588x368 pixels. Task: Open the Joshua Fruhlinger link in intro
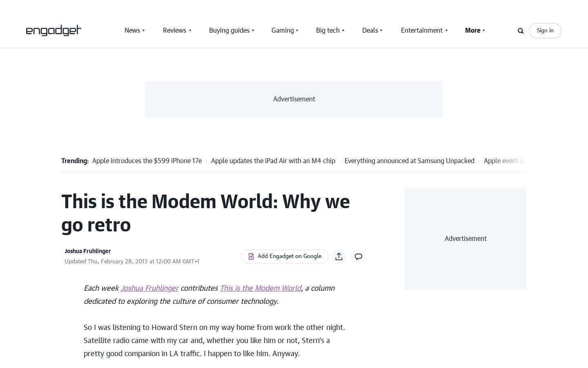tap(149, 288)
